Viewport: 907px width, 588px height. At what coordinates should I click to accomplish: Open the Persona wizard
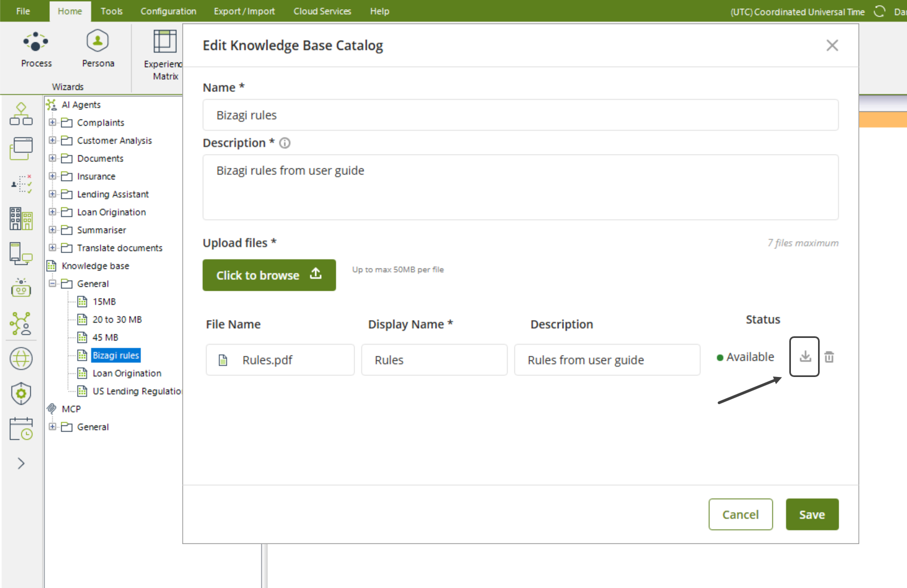click(98, 49)
